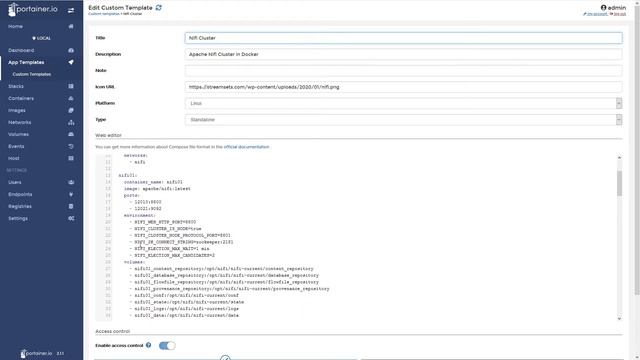
Task: Click the Custom templates breadcrumb link
Action: click(104, 14)
